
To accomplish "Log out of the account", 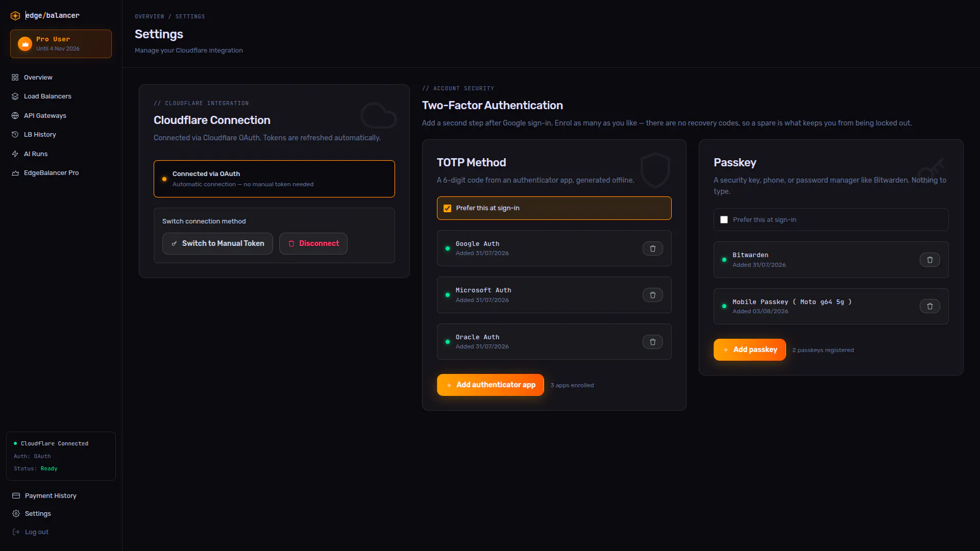I will (37, 532).
